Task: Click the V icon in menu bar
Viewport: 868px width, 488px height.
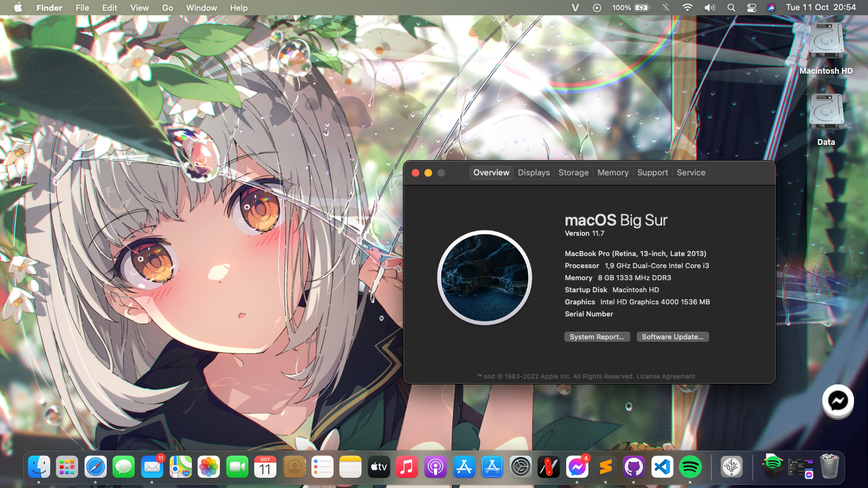Action: coord(576,8)
